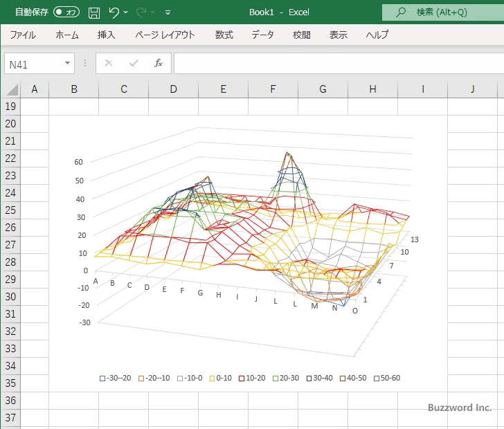Viewport: 504px width, 429px height.
Task: Select row 32 header
Action: coord(10,331)
